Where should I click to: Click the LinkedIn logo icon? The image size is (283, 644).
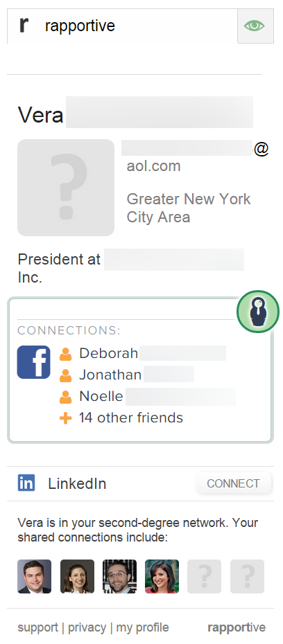(26, 483)
